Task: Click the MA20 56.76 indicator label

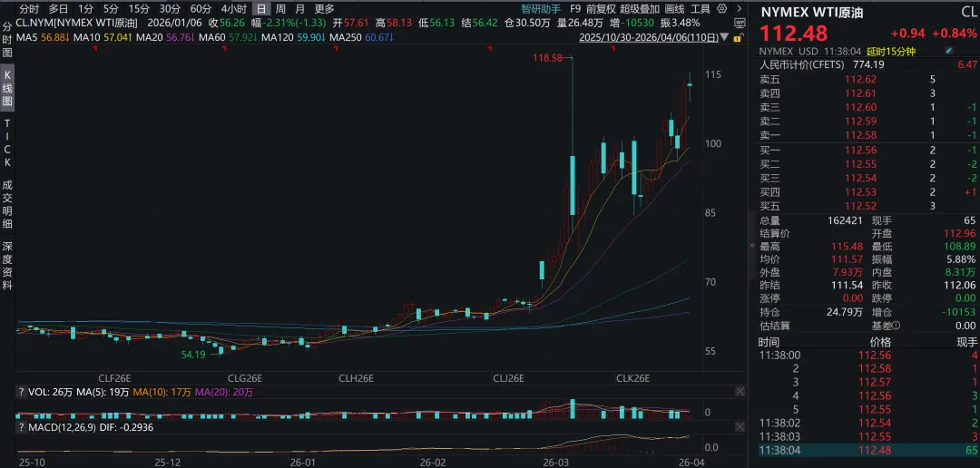Action: 166,38
